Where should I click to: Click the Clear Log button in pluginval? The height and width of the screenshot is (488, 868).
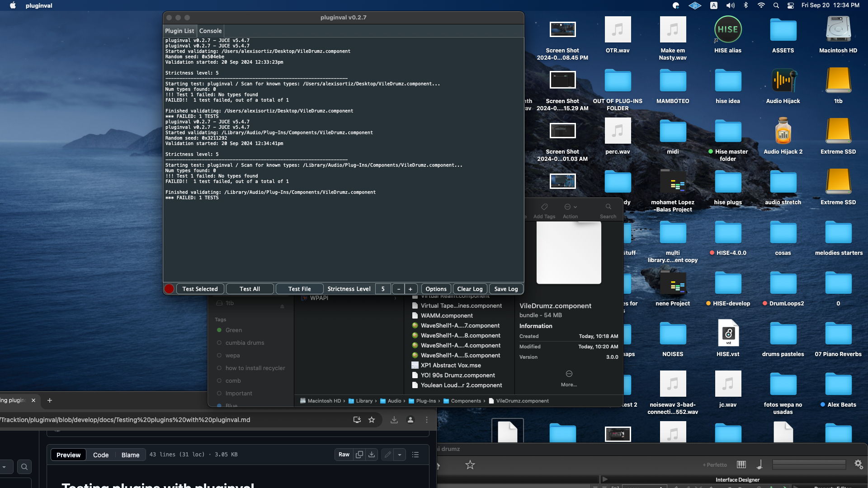(x=470, y=288)
